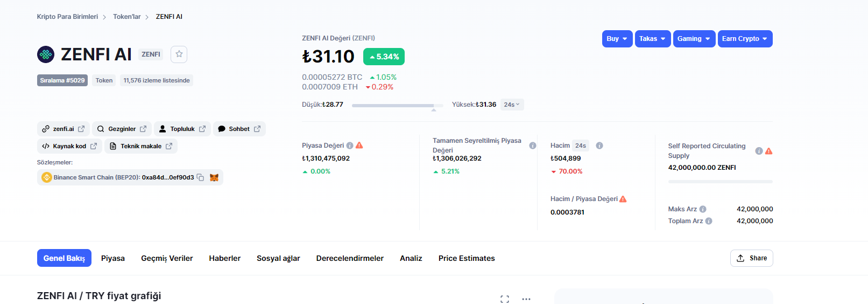Viewport: 868px width, 304px height.
Task: Click market cap ₺1,310,475,092
Action: click(x=326, y=158)
